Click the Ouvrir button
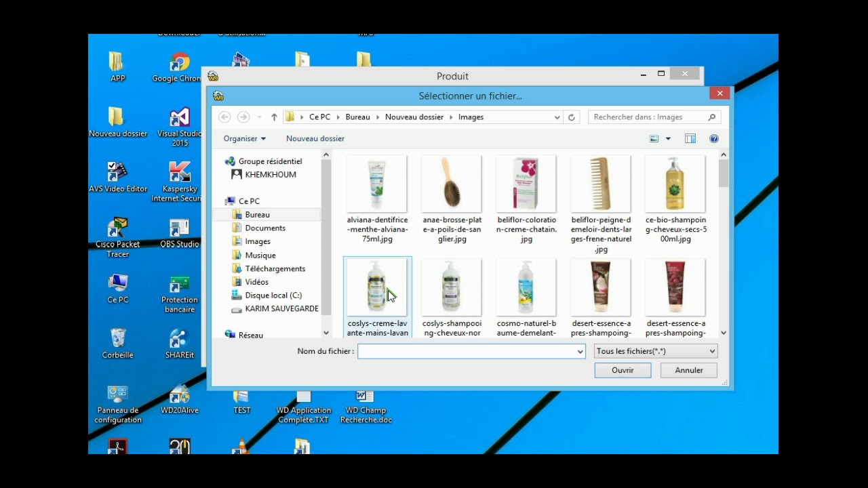The image size is (868, 488). 623,370
